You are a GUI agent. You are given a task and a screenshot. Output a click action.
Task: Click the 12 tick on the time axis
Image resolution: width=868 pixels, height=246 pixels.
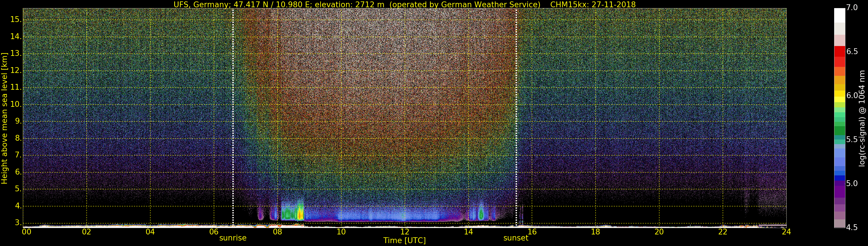[405, 232]
